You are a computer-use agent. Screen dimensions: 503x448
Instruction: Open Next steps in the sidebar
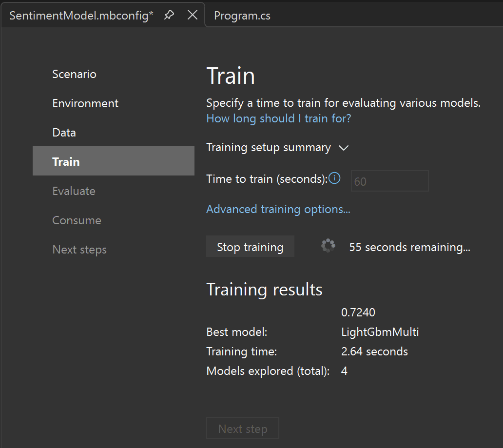79,250
